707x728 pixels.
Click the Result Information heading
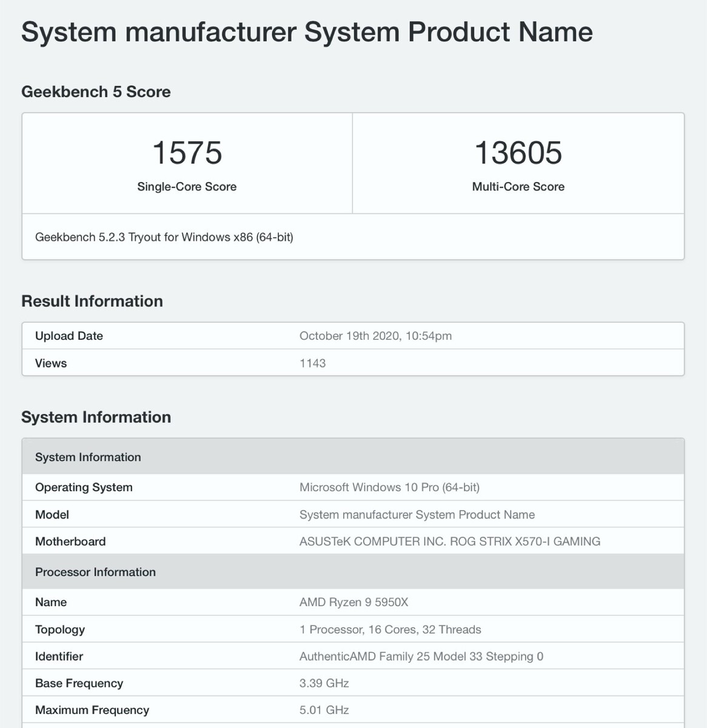point(92,301)
